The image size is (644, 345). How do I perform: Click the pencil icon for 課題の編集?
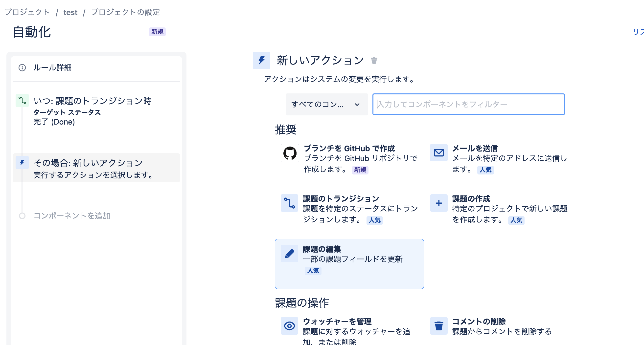click(289, 253)
